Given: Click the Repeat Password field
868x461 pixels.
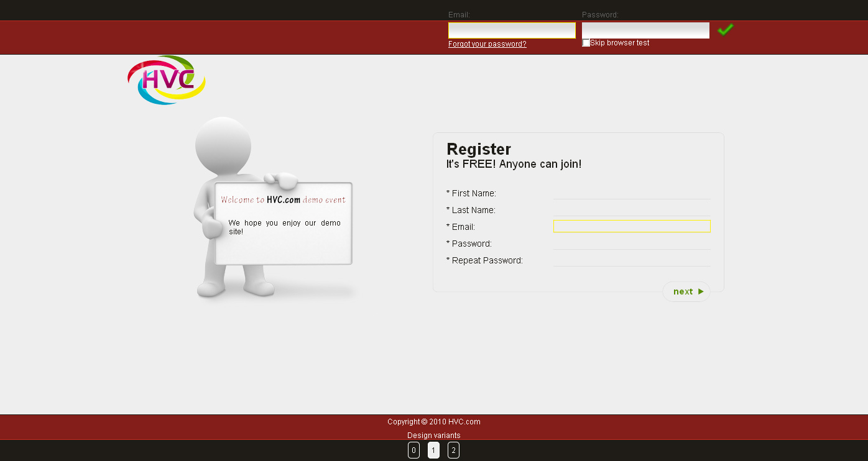Looking at the screenshot, I should [x=632, y=260].
